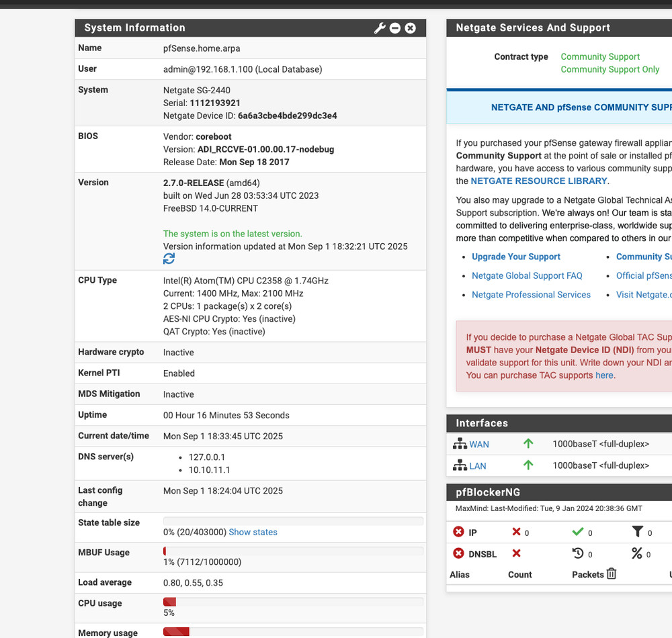Screen dimensions: 672x638
Task: Open Netgate Global Support FAQ link
Action: (x=527, y=275)
